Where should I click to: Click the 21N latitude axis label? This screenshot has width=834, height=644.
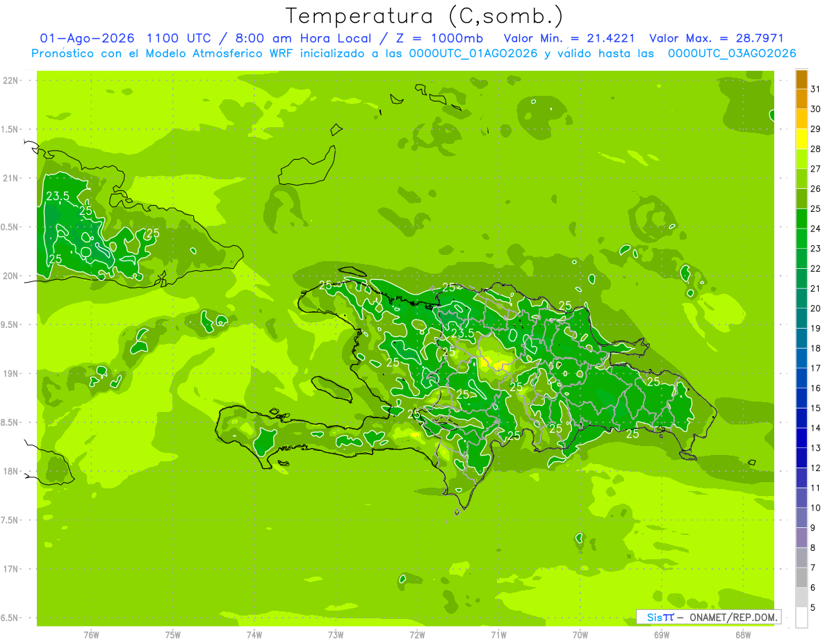[10, 179]
